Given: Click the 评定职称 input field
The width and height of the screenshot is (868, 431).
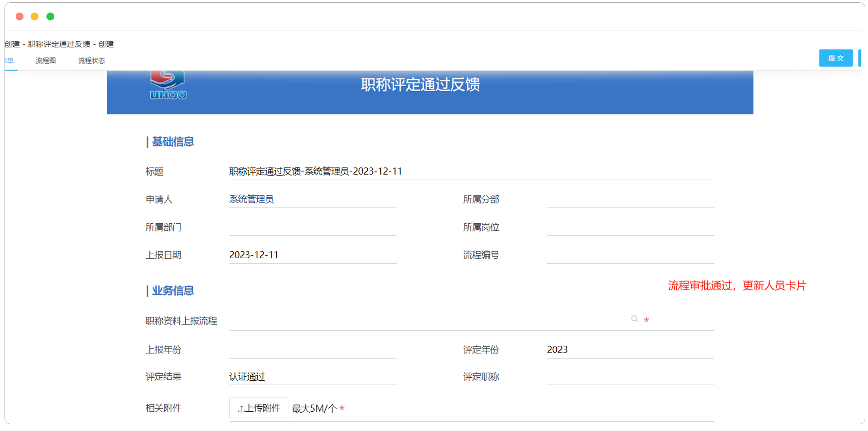Looking at the screenshot, I should 630,377.
